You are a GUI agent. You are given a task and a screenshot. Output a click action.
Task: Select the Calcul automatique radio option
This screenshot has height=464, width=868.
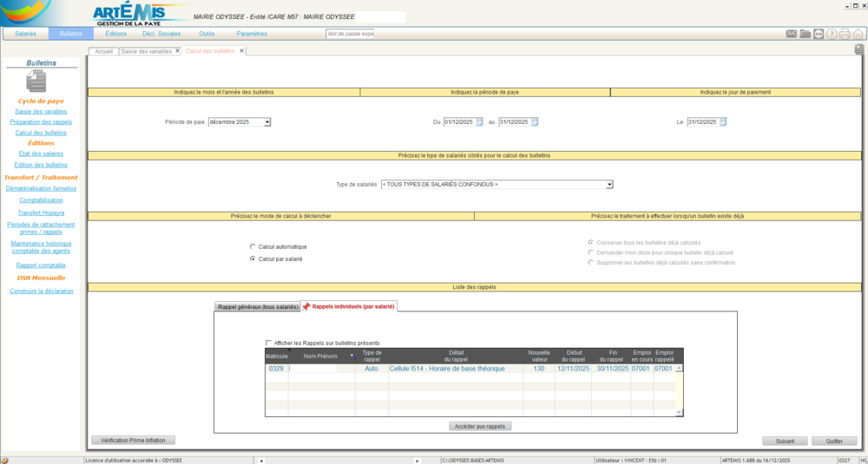(253, 246)
